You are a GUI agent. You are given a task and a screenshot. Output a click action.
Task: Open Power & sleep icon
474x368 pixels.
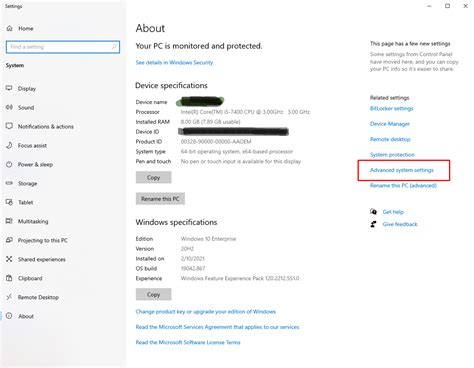pos(9,164)
